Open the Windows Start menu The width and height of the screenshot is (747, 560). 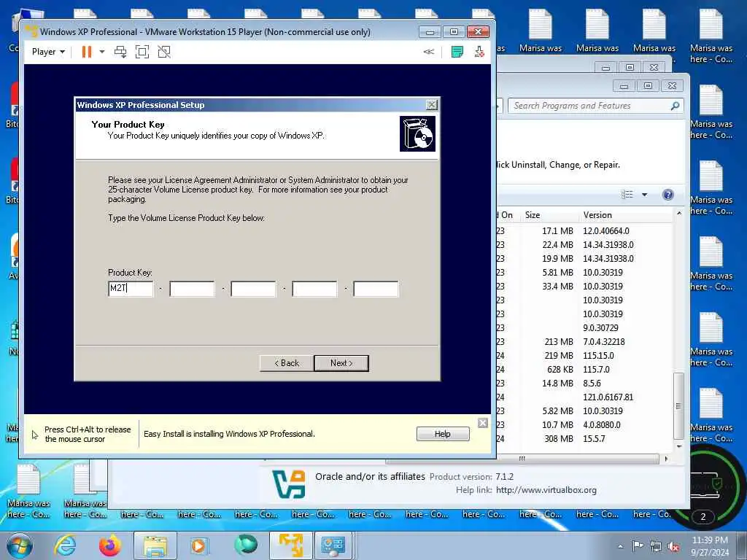point(20,545)
